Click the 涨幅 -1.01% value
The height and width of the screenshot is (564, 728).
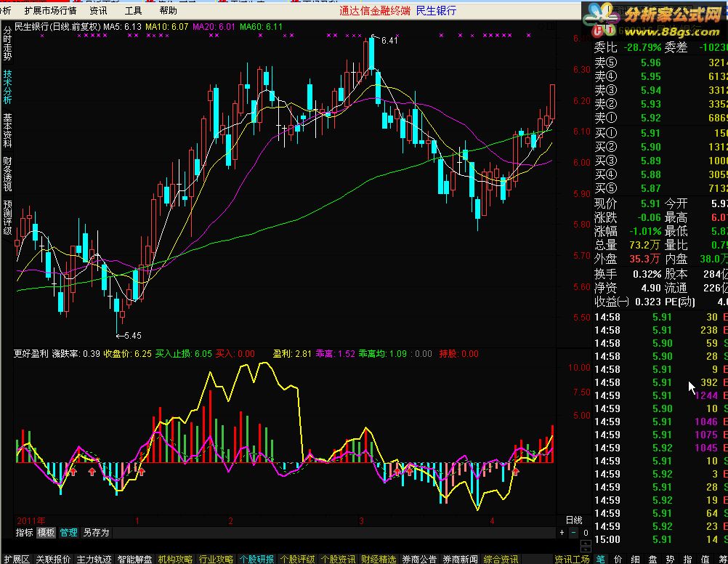coord(645,231)
